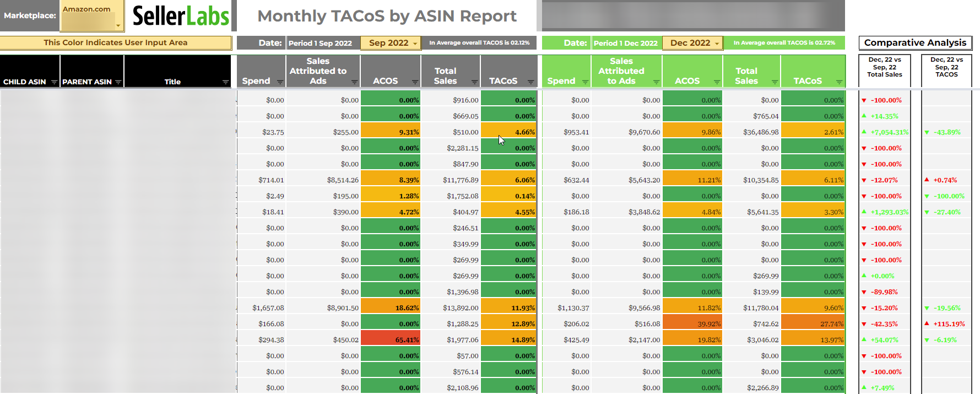Open the green Dec 2022 TACoS filter

tap(839, 82)
